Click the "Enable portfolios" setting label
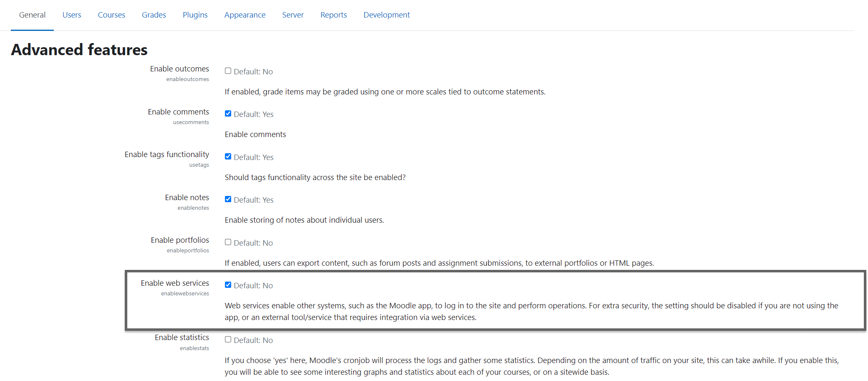 180,240
